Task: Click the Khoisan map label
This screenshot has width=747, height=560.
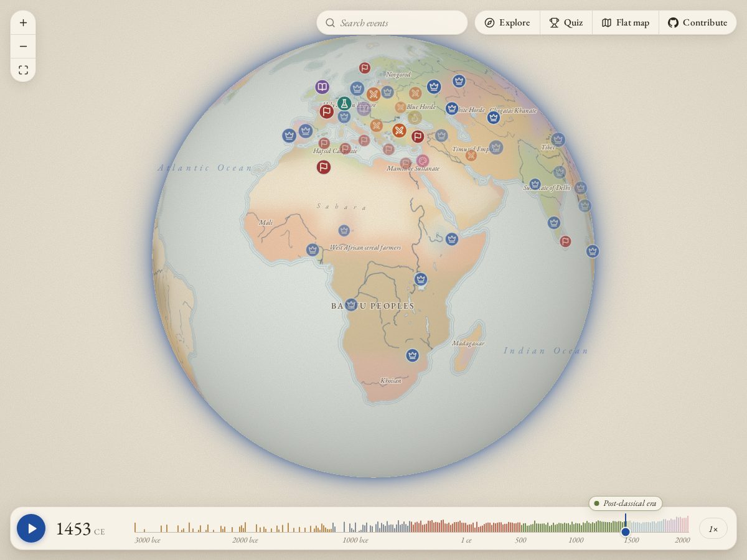Action: point(391,380)
